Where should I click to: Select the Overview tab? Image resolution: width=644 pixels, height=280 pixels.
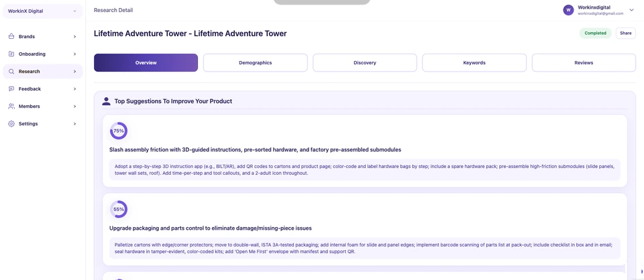pyautogui.click(x=146, y=63)
